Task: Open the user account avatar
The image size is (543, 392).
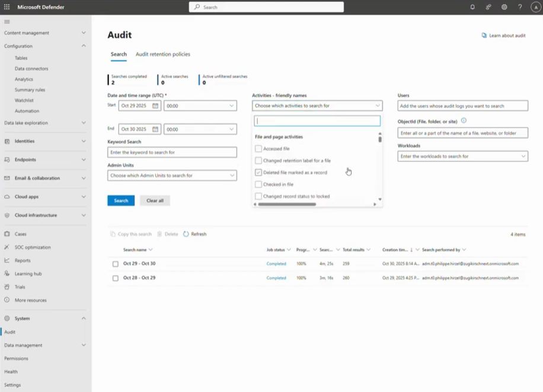Action: pyautogui.click(x=535, y=7)
